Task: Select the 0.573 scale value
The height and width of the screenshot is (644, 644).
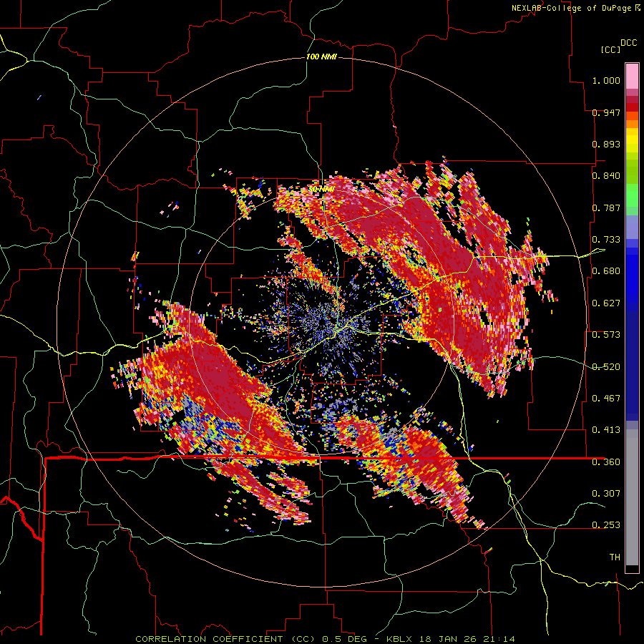Action: (x=606, y=335)
